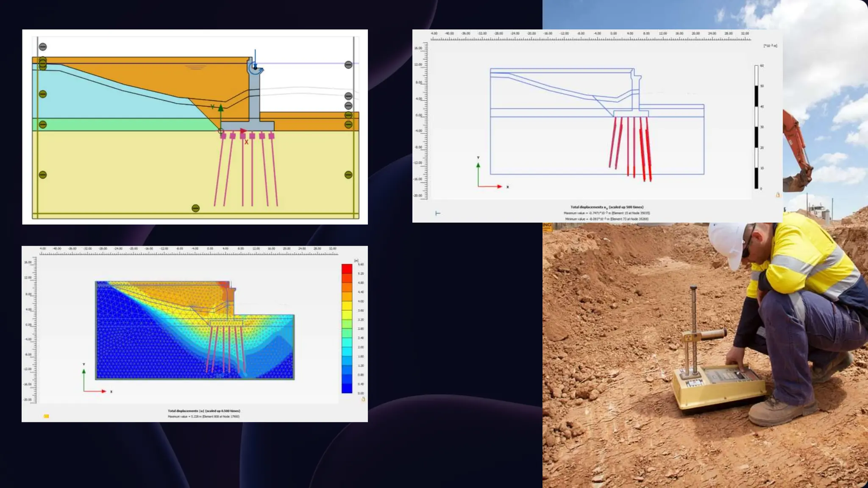Click the black-and-white scale bar in uy plot
This screenshot has width=868, height=488.
click(756, 127)
